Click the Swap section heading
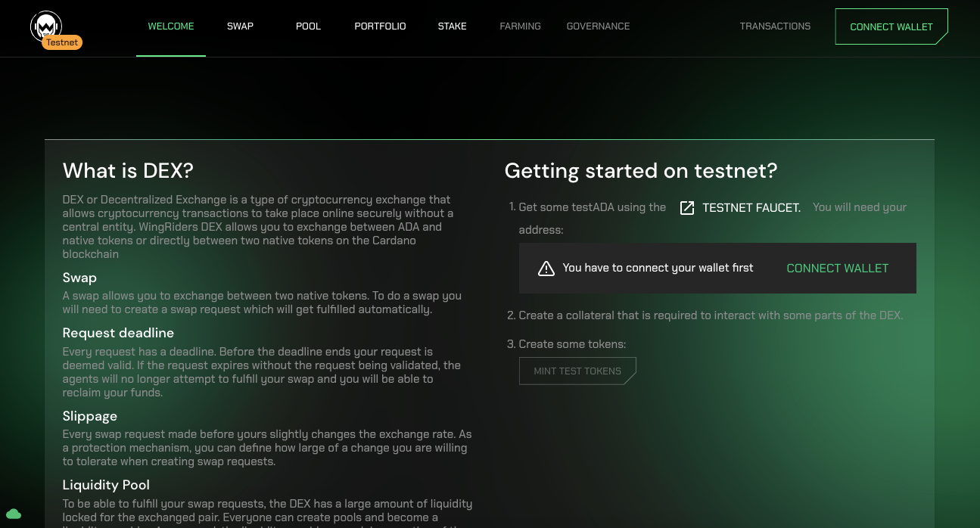980x528 pixels. pos(79,278)
